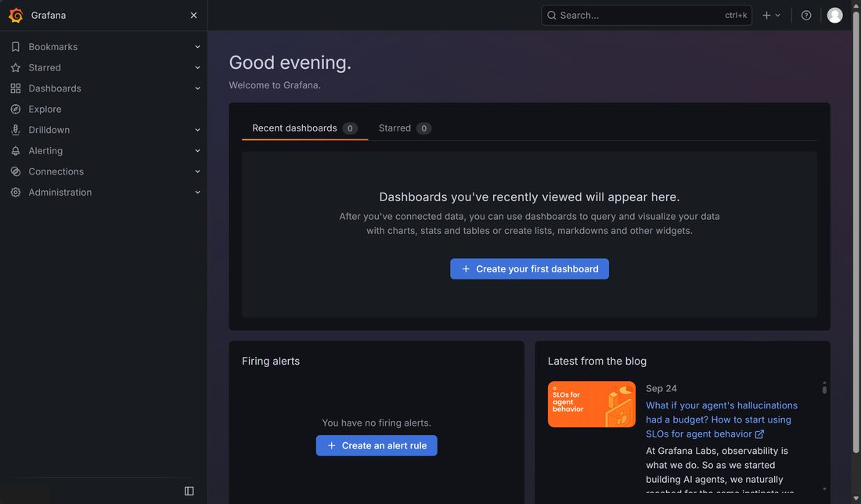
Task: Click the 'Welcome to Grafana.' text
Action: [x=275, y=85]
